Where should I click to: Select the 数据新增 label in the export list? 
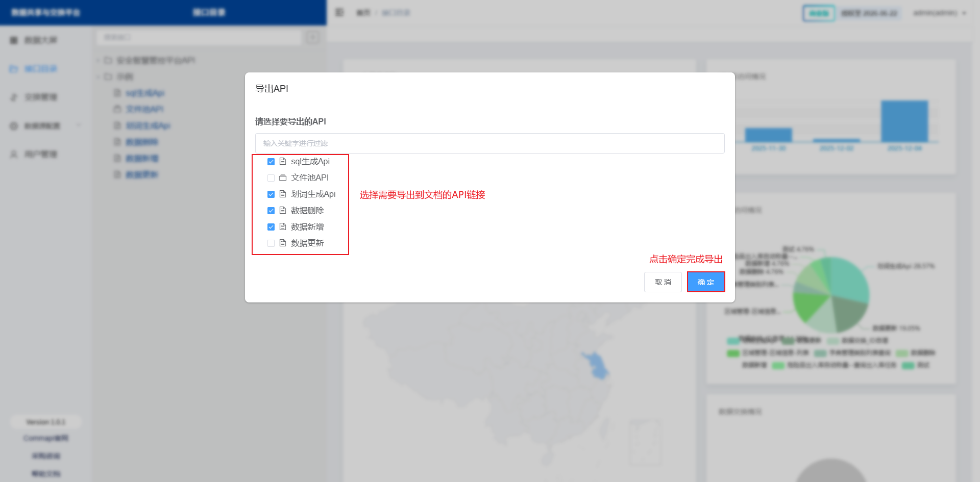[307, 227]
